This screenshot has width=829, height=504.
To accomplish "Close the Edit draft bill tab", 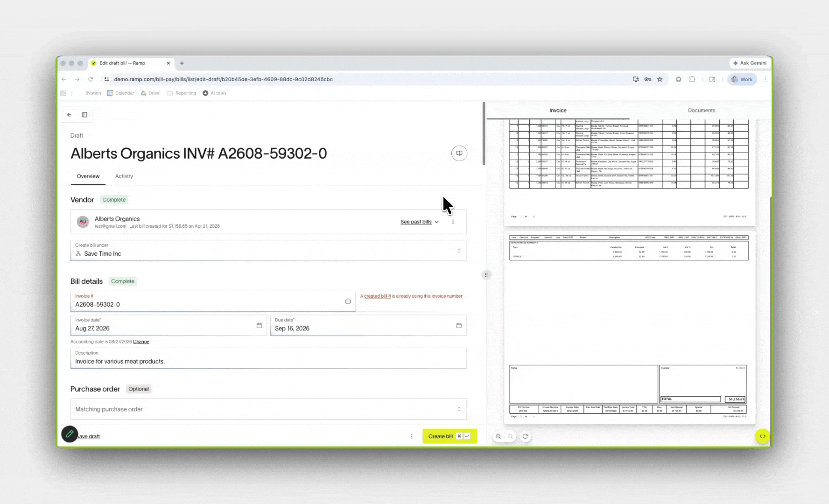I will 169,63.
